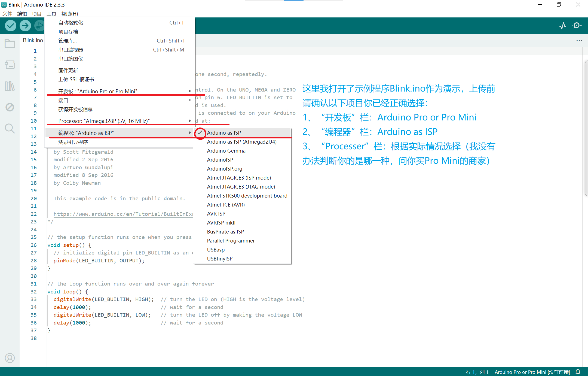
Task: Choose Atmel STK500 development board
Action: pyautogui.click(x=242, y=196)
